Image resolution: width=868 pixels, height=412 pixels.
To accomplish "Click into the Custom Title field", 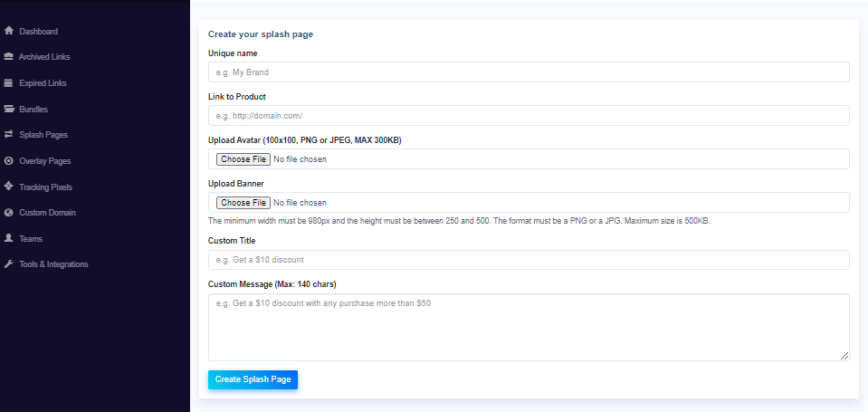I will (529, 261).
